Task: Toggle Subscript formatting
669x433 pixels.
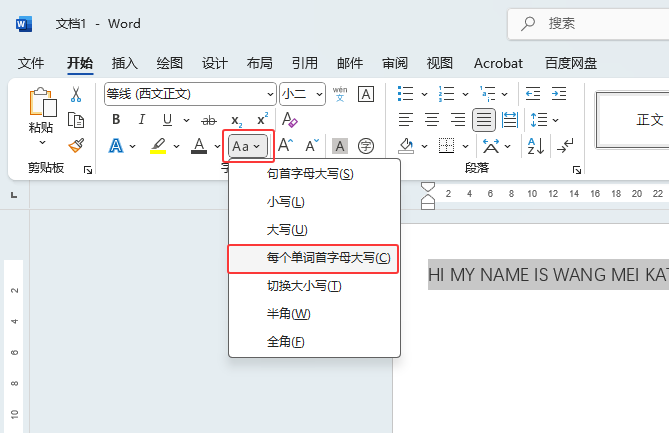Action: (236, 121)
